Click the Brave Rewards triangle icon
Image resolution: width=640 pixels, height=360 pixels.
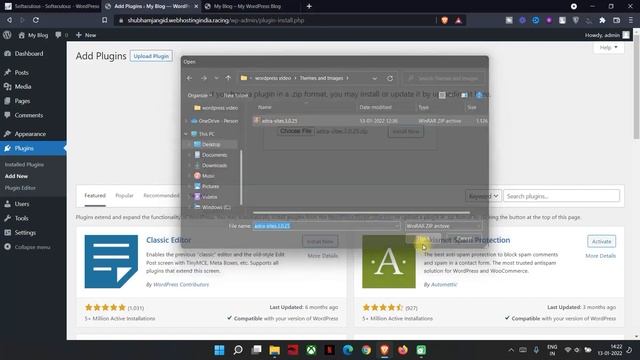[458, 20]
